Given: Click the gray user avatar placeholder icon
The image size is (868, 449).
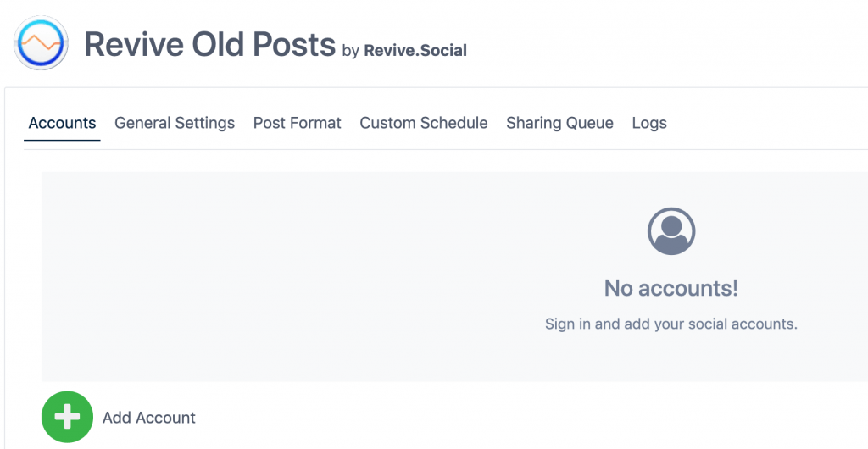Looking at the screenshot, I should (x=671, y=231).
